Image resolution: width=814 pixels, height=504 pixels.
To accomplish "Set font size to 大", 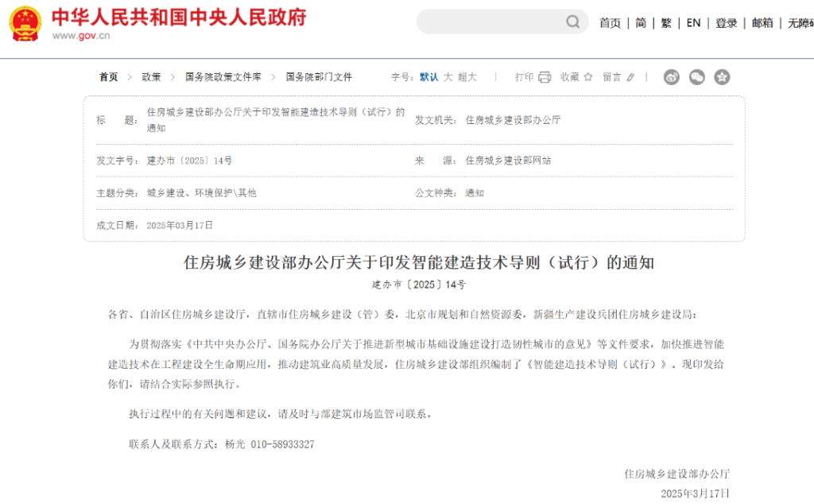I will (448, 77).
